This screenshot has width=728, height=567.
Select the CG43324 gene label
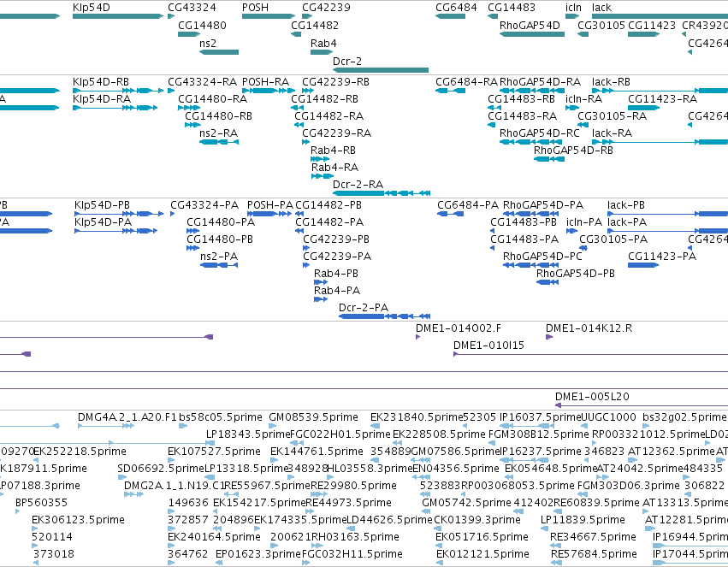tap(192, 8)
